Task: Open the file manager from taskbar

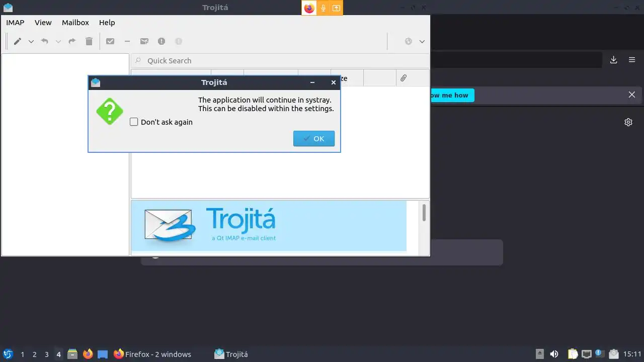Action: coord(72,354)
